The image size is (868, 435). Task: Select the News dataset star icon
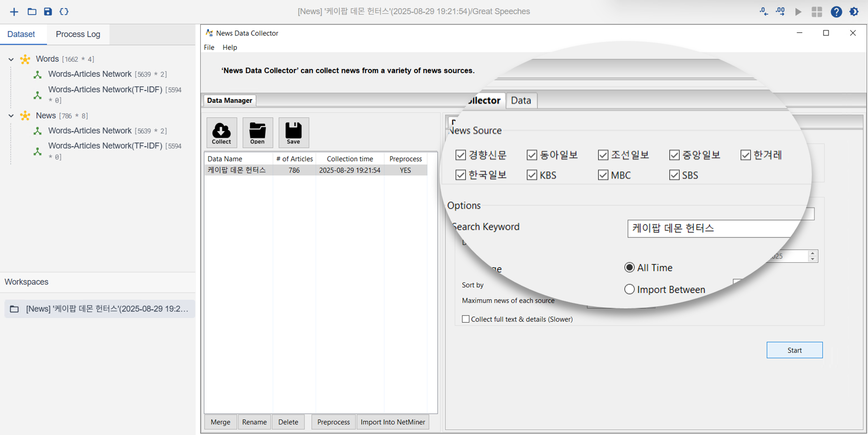pos(25,116)
